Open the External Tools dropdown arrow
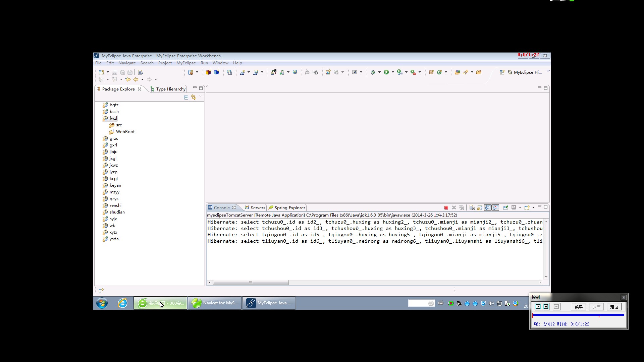This screenshot has height=362, width=644. (x=420, y=72)
